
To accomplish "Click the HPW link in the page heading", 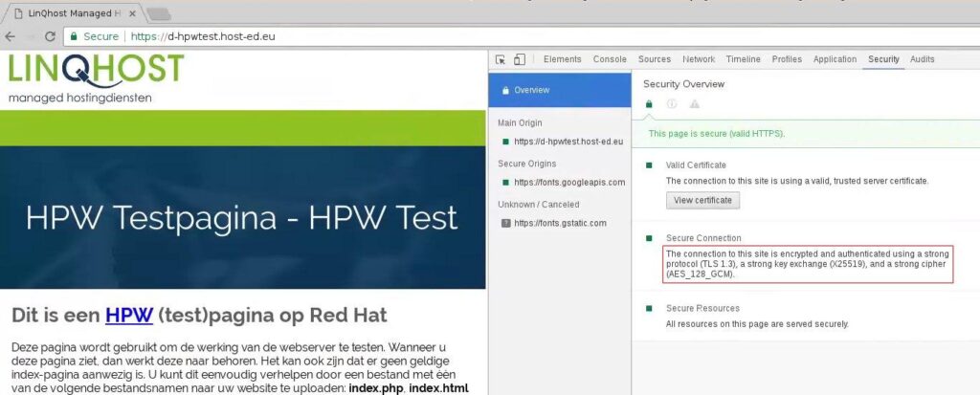I will (129, 315).
